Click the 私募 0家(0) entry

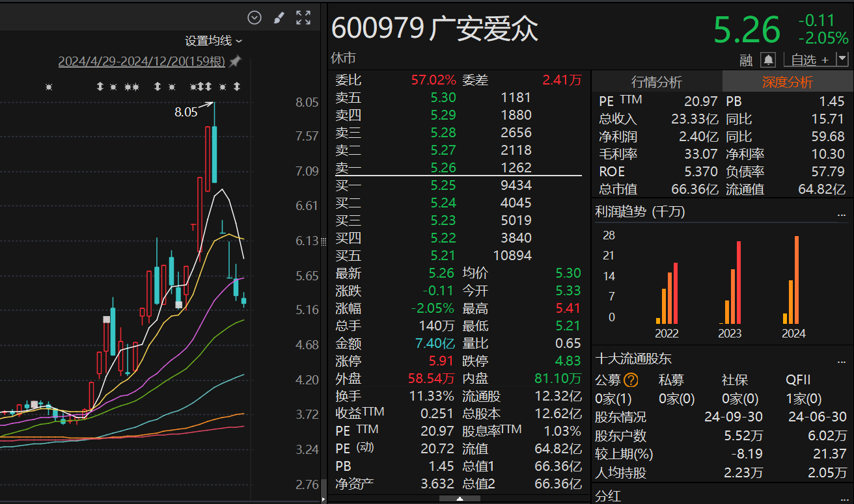tap(676, 399)
